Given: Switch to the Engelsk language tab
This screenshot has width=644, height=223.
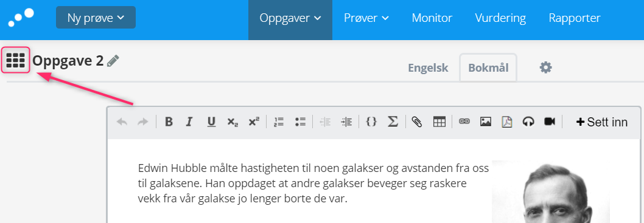Looking at the screenshot, I should (x=428, y=67).
